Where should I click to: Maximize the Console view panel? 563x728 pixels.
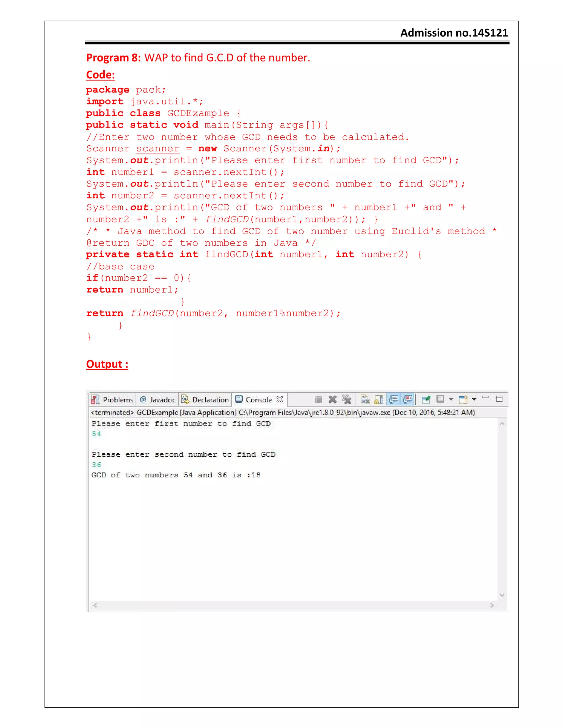(x=499, y=399)
